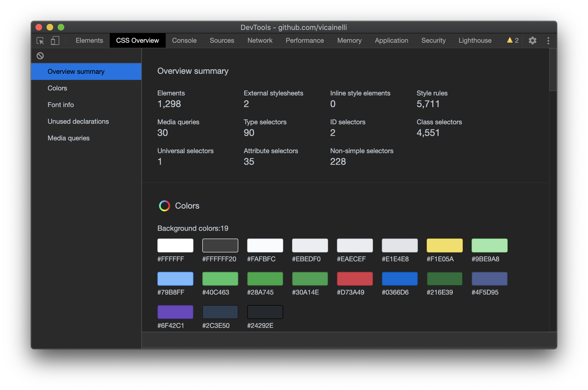588x390 pixels.
Task: Clear the CSS overview with the cancel icon
Action: (x=40, y=56)
